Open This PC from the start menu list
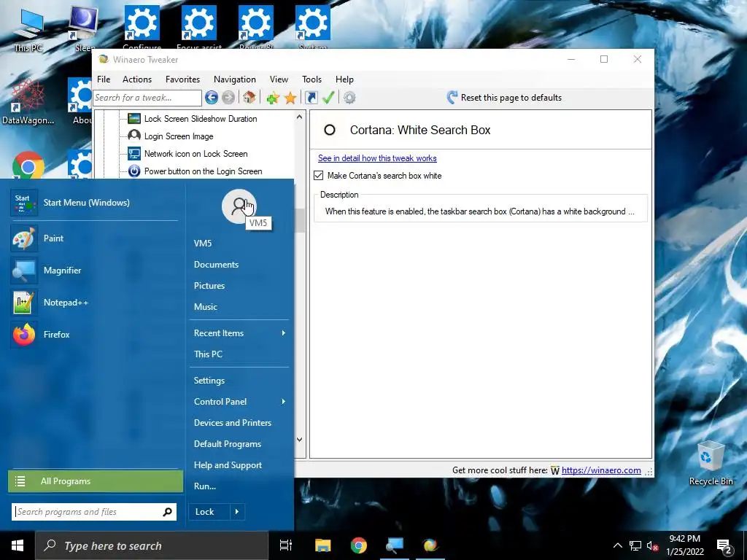The width and height of the screenshot is (747, 560). tap(208, 354)
